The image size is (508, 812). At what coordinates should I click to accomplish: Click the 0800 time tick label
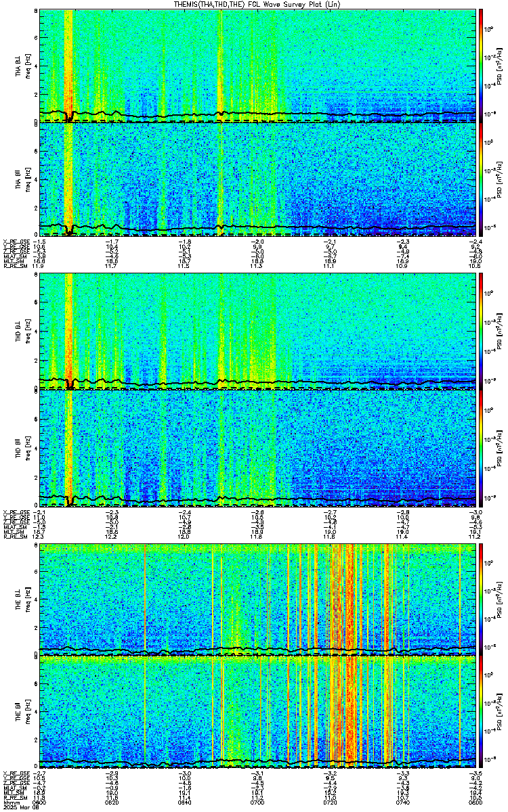pos(475,803)
